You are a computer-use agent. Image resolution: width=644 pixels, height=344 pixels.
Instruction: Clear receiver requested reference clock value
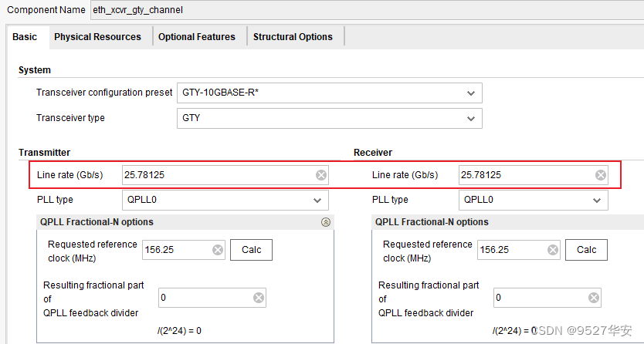(x=553, y=250)
